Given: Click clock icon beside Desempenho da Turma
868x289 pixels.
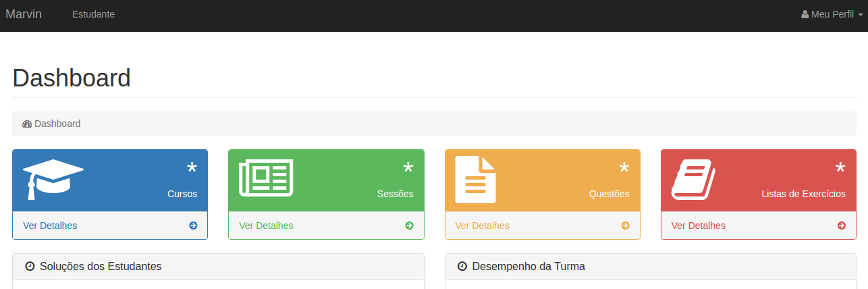Looking at the screenshot, I should (x=462, y=267).
